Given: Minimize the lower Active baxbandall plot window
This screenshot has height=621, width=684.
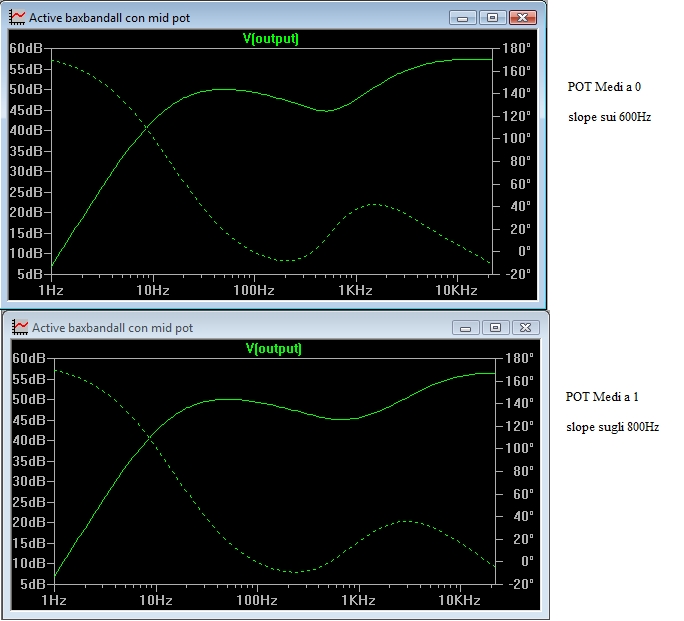Looking at the screenshot, I should coord(466,327).
